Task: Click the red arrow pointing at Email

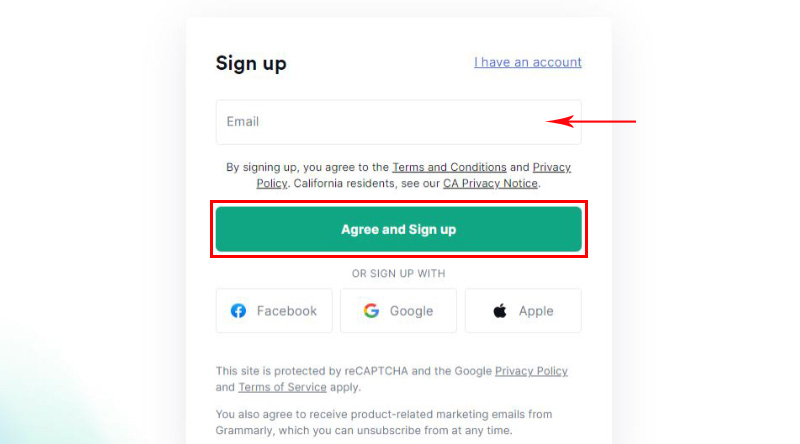Action: [x=591, y=121]
